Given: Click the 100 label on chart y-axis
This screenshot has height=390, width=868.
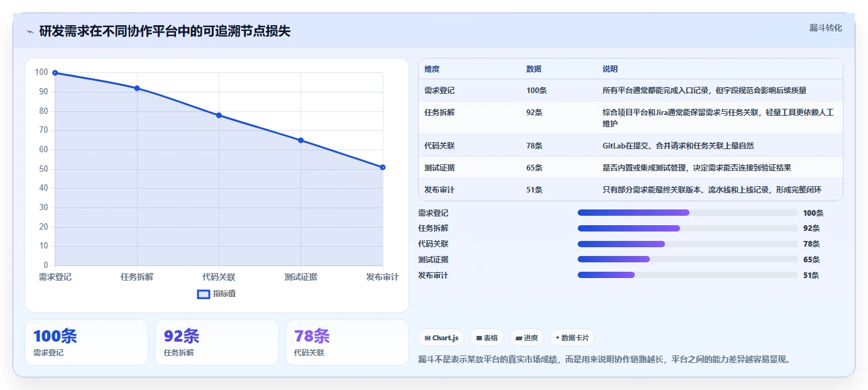Looking at the screenshot, I should 41,72.
